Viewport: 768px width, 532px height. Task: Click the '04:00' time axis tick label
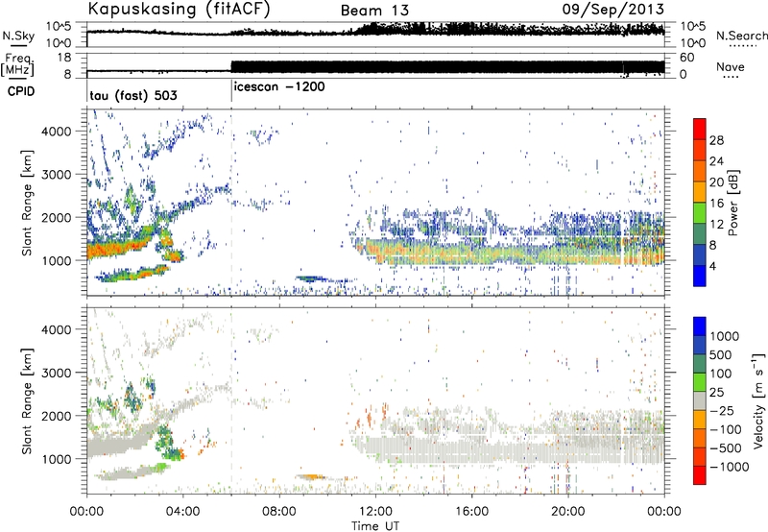tap(182, 512)
